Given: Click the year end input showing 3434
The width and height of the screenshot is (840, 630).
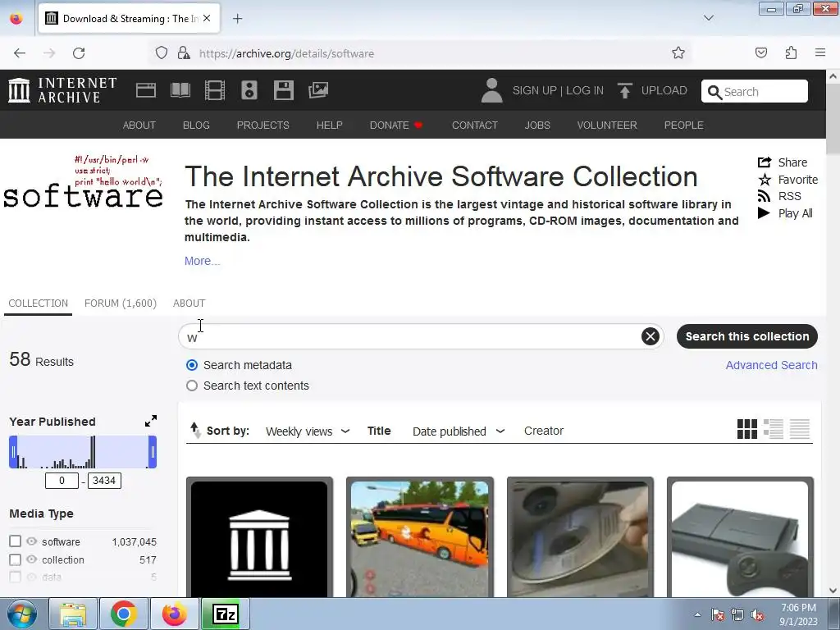Looking at the screenshot, I should point(104,481).
